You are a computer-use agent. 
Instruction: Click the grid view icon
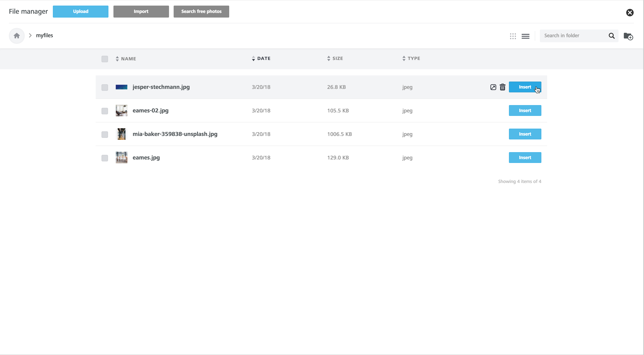[x=513, y=35]
